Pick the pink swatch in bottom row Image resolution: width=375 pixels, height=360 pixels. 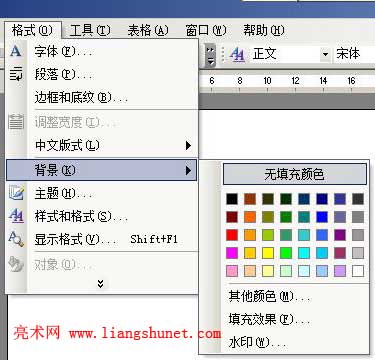(x=232, y=271)
